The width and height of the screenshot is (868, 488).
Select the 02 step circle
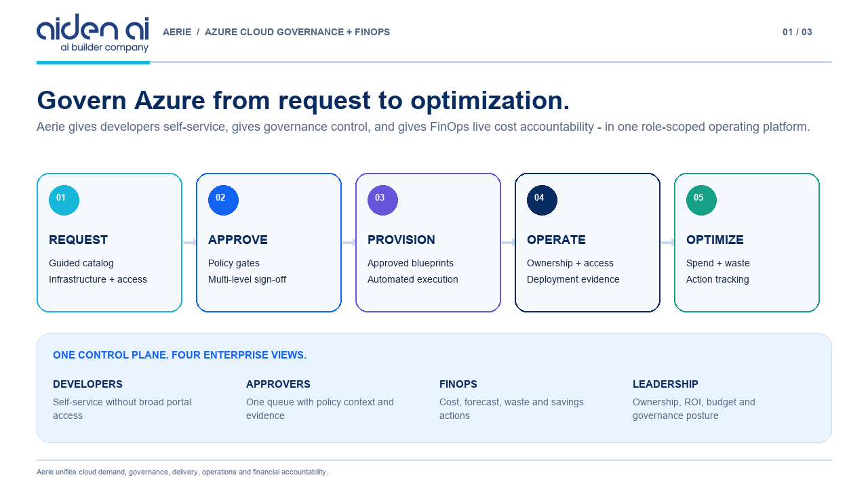point(223,200)
